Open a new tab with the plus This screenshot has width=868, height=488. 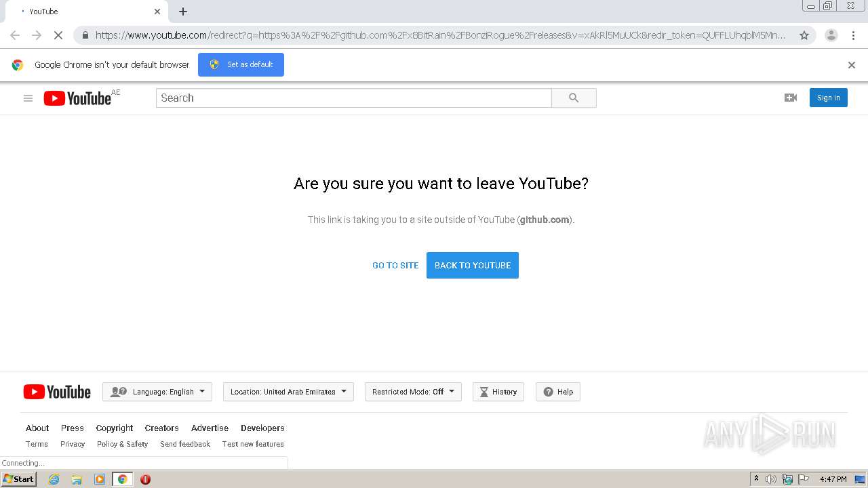coord(183,12)
